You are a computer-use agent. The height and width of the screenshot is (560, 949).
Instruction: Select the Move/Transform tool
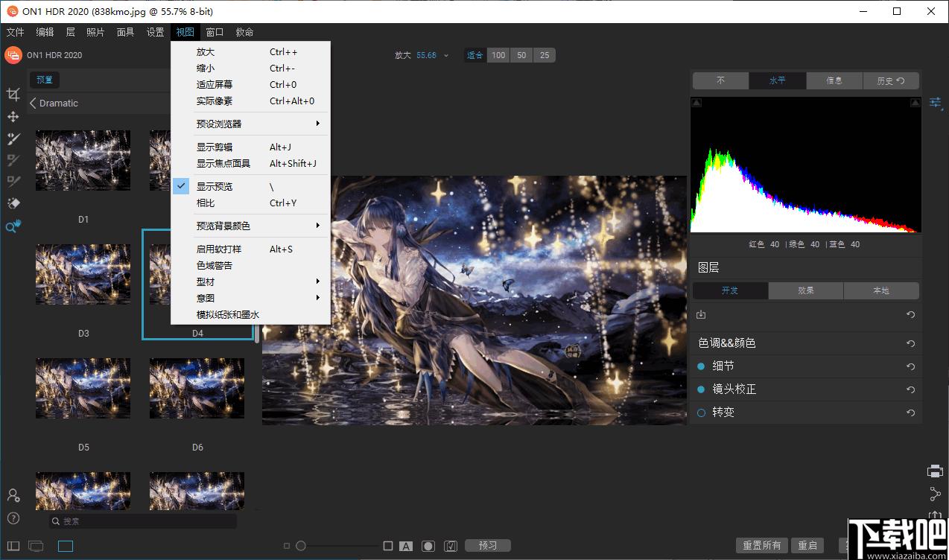pos(13,117)
